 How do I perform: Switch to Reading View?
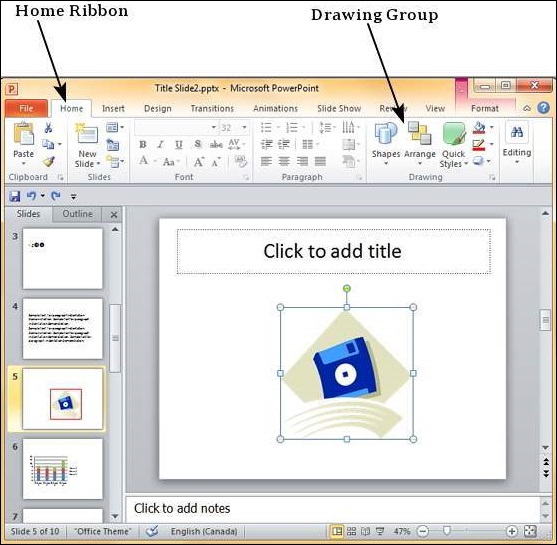click(365, 531)
